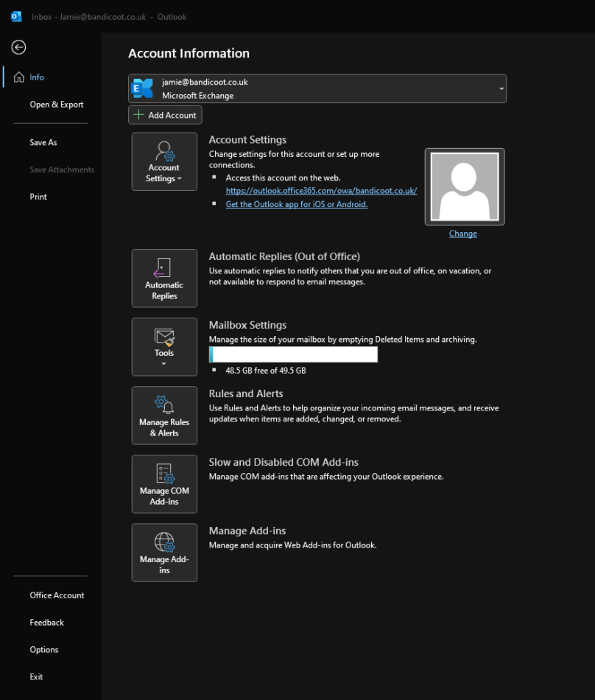This screenshot has width=595, height=700.
Task: Click the back arrow to exit Account Information
Action: (x=18, y=47)
